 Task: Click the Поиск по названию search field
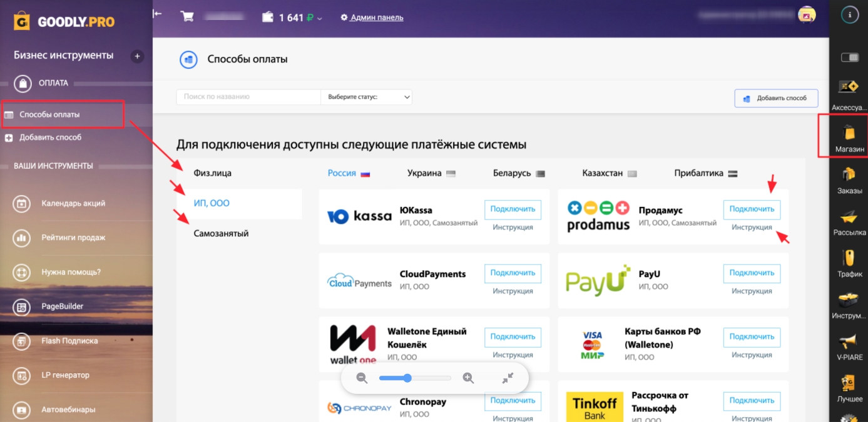[x=248, y=97]
